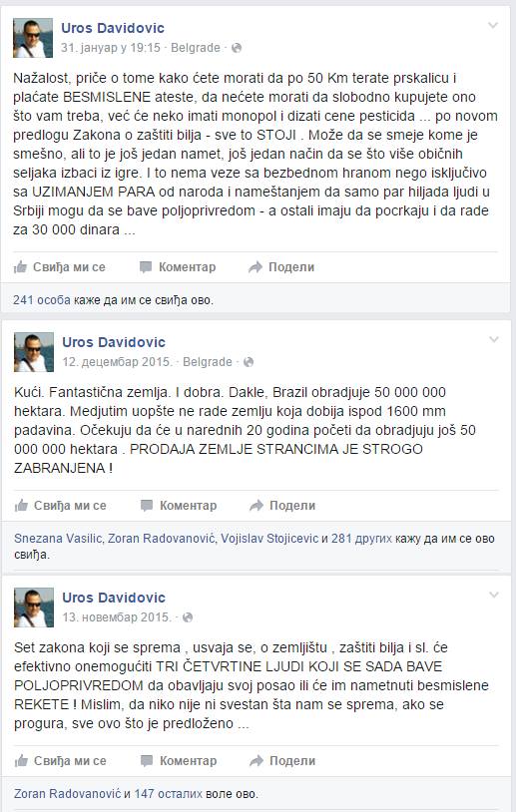View the 147 осталих likes list

click(169, 793)
